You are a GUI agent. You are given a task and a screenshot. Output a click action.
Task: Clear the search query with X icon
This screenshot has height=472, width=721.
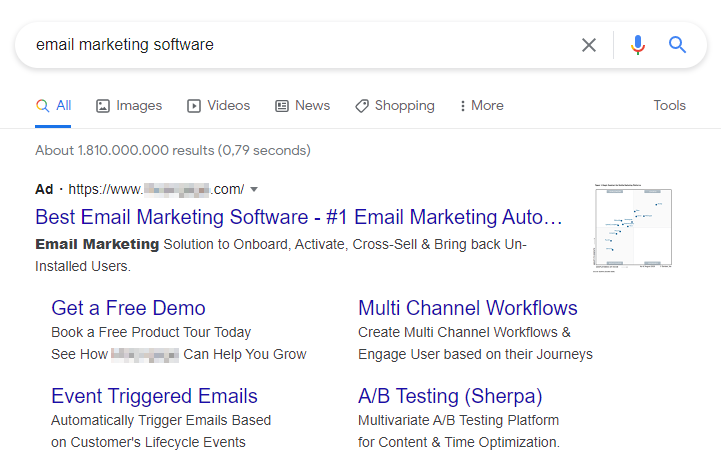click(x=589, y=45)
